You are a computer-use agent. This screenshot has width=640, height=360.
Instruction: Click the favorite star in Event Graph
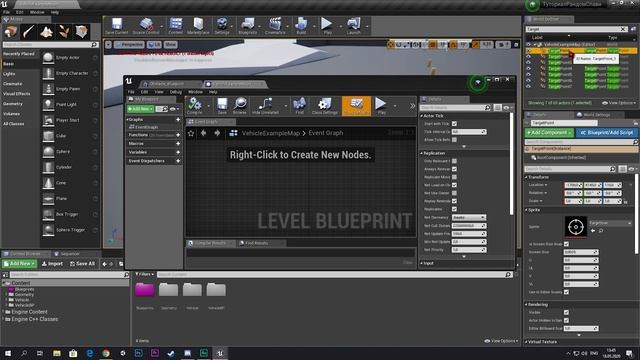pyautogui.click(x=191, y=133)
